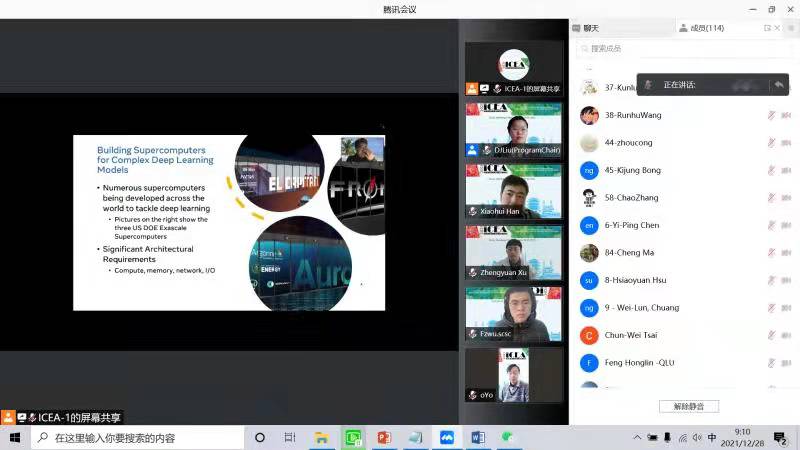This screenshot has height=450, width=800.
Task: Click the 解除静音 unmute button
Action: [x=688, y=406]
